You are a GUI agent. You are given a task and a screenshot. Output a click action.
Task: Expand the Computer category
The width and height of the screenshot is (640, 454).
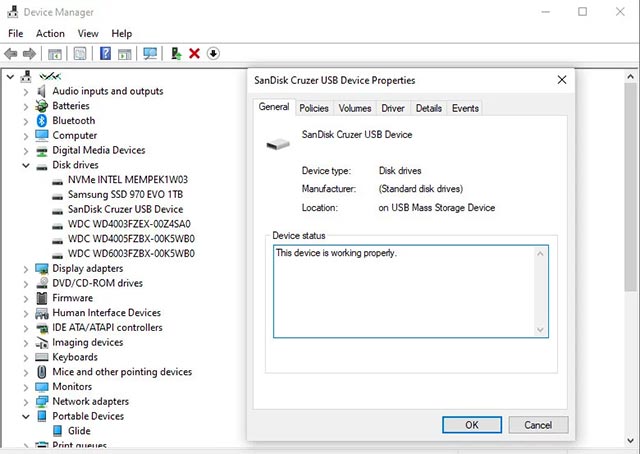tap(26, 136)
